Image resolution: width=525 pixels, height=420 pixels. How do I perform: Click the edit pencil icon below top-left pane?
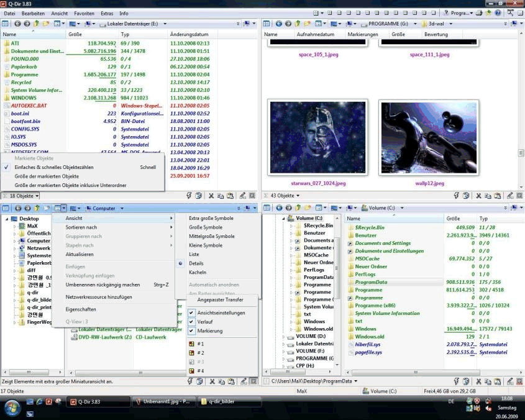tap(243, 196)
